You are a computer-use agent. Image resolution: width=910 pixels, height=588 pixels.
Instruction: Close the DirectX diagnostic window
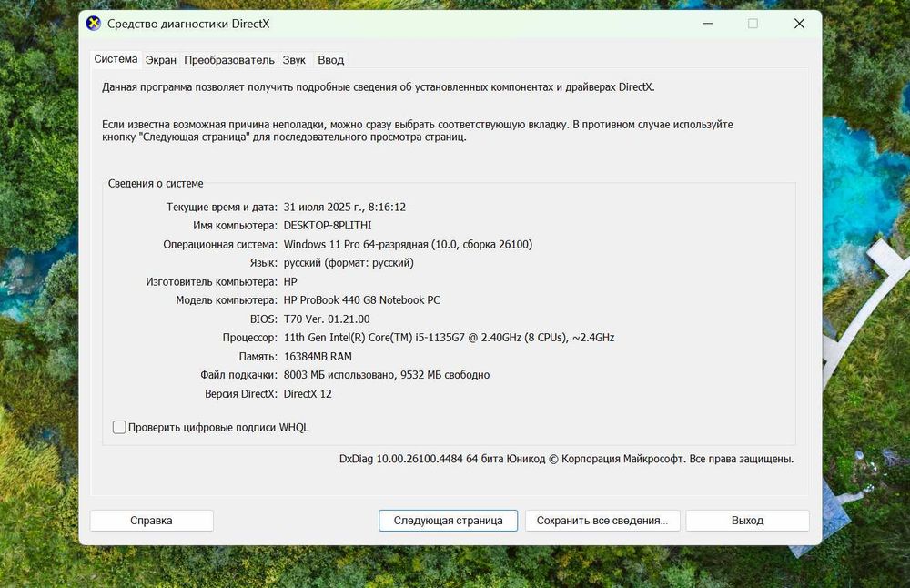799,24
